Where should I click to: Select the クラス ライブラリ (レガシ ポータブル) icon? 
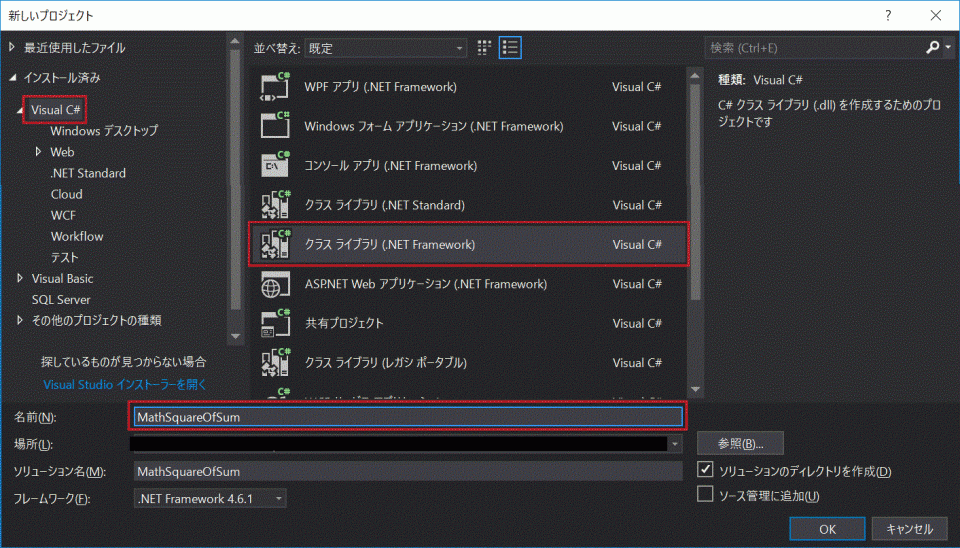[x=275, y=362]
